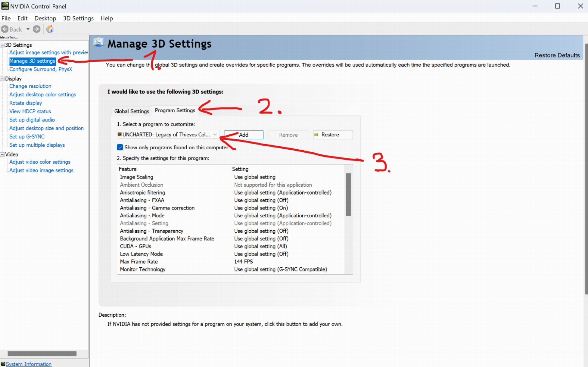Open the 3D Settings menu
The width and height of the screenshot is (588, 367).
(78, 18)
